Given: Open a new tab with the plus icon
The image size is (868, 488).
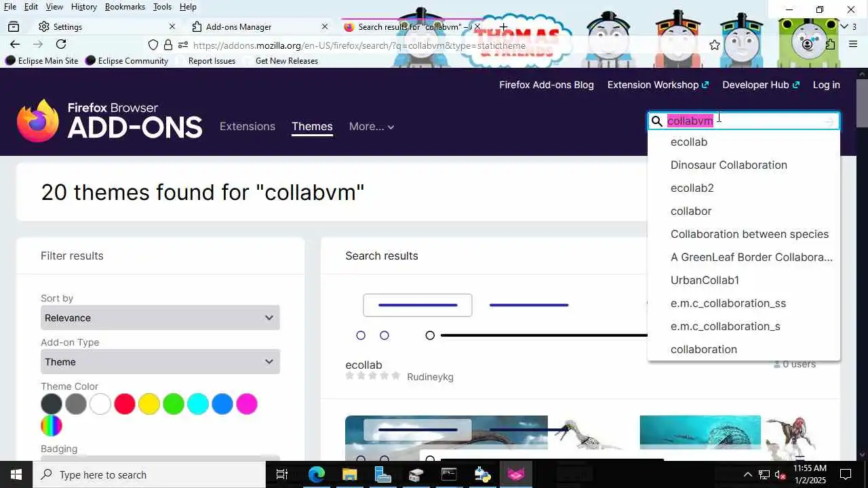Looking at the screenshot, I should coord(503,26).
